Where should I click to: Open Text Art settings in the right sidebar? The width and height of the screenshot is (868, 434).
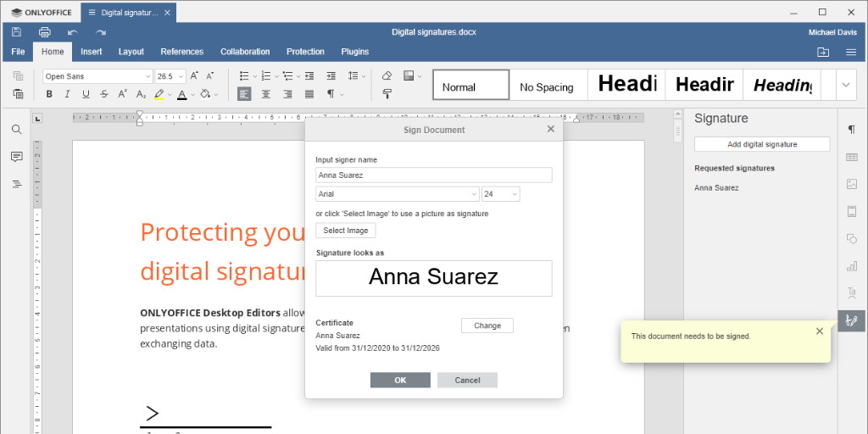(851, 292)
